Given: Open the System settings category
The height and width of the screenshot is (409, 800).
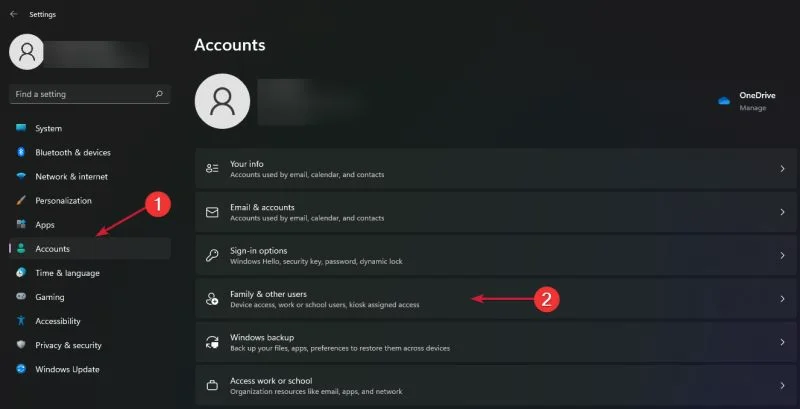Looking at the screenshot, I should [x=48, y=129].
